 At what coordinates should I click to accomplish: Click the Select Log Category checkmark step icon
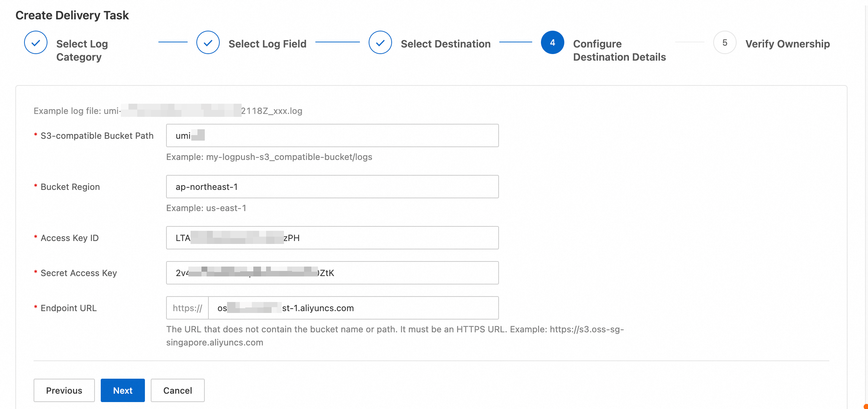(x=36, y=43)
